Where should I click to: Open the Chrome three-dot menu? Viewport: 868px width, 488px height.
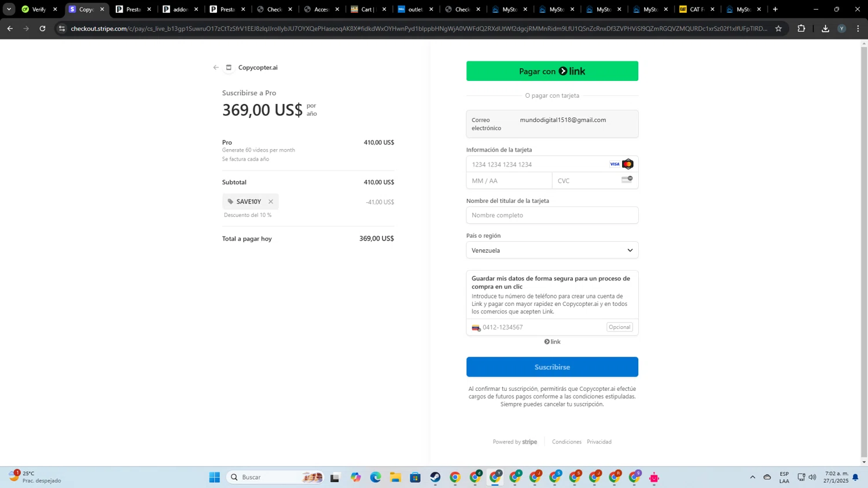[x=858, y=28]
